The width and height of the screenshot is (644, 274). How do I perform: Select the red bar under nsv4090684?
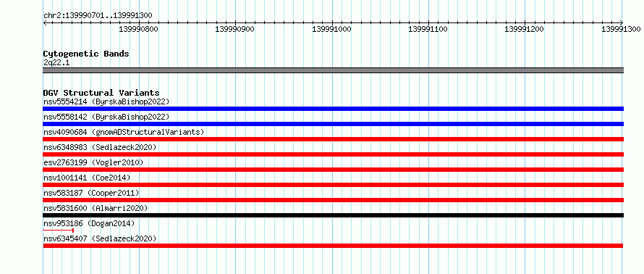point(333,139)
